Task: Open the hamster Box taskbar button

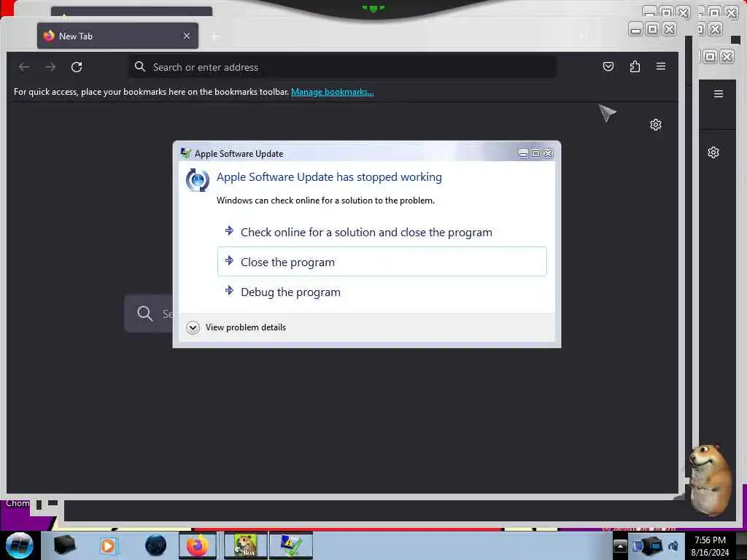Action: coord(246,545)
